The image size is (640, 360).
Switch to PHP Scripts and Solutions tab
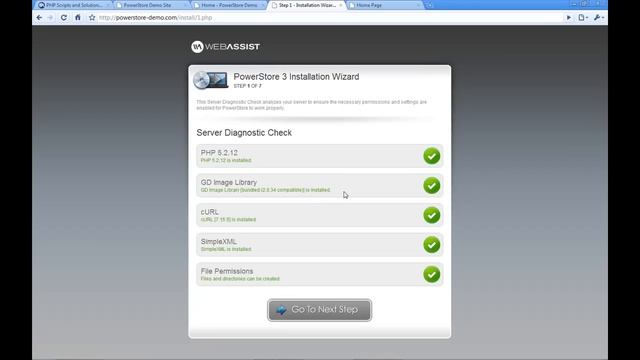tap(73, 5)
